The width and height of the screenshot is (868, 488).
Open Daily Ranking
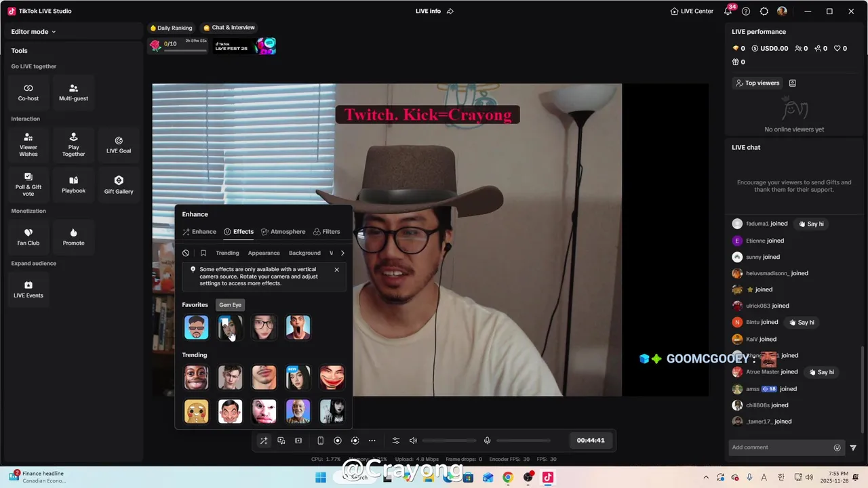171,28
